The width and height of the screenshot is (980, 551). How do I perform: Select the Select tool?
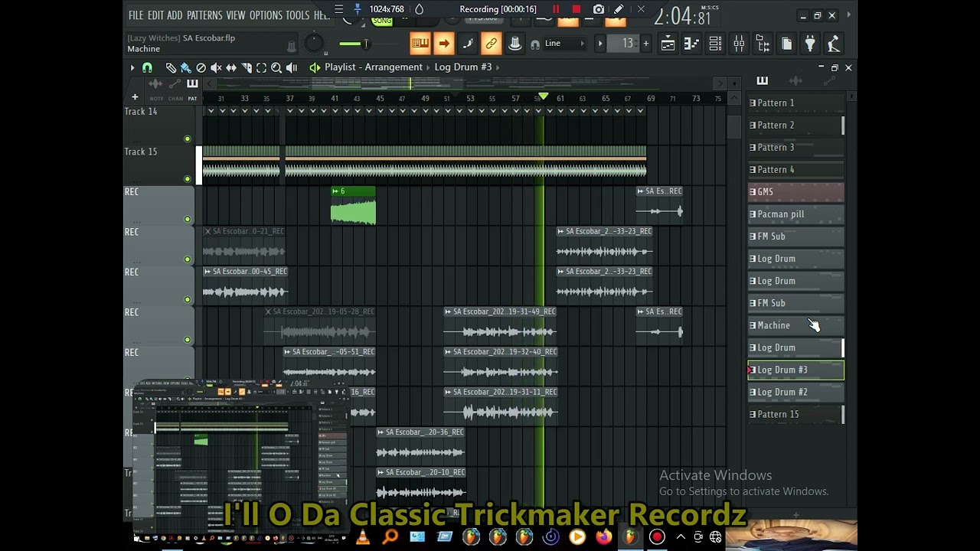coord(261,68)
